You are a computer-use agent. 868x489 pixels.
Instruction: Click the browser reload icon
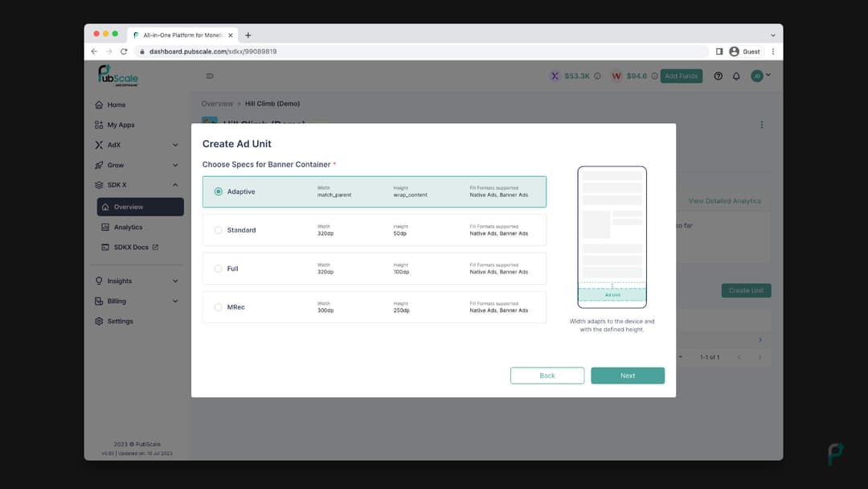coord(124,51)
